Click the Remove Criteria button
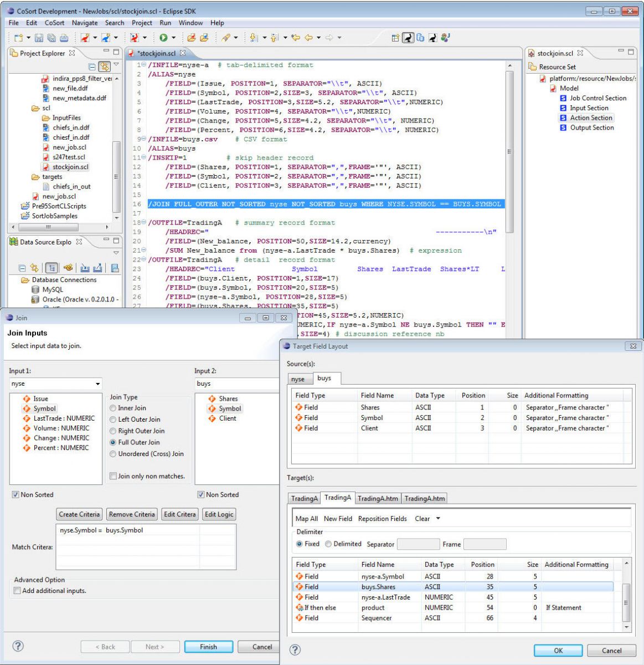The height and width of the screenshot is (665, 644). 132,514
